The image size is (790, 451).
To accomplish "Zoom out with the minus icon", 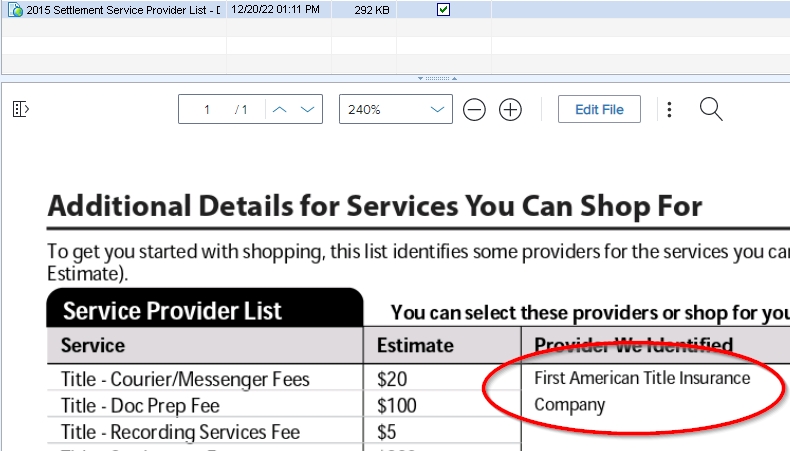I will [x=475, y=110].
